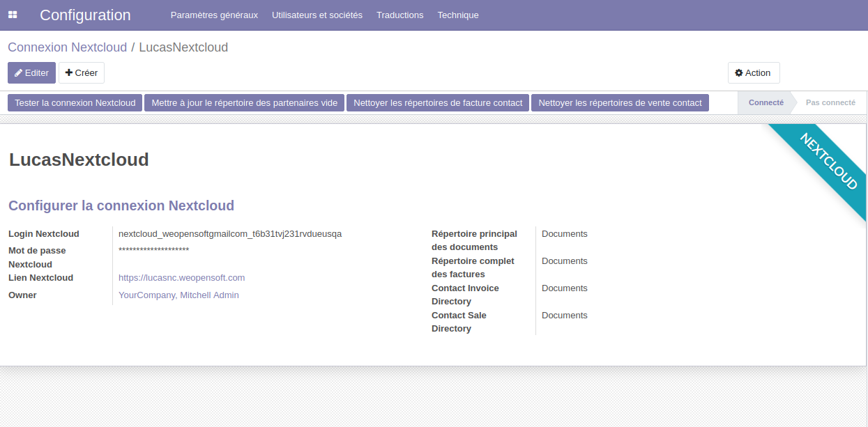Open Utilisateurs et sociétés menu
Screen dimensions: 868x427
point(317,15)
